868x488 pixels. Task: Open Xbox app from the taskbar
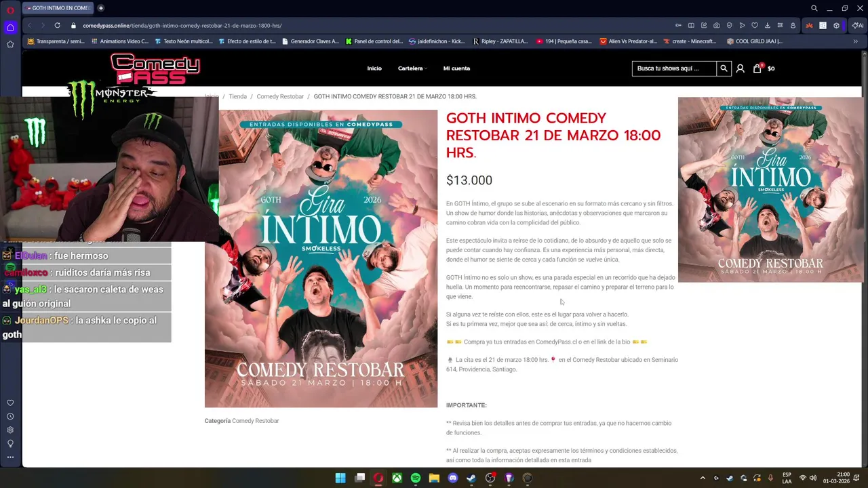pos(397,478)
